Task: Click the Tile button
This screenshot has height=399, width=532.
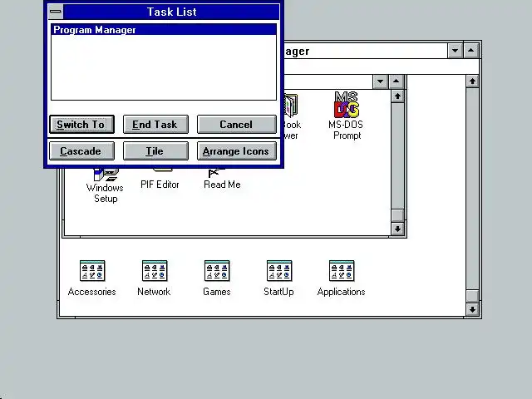Action: (x=155, y=151)
